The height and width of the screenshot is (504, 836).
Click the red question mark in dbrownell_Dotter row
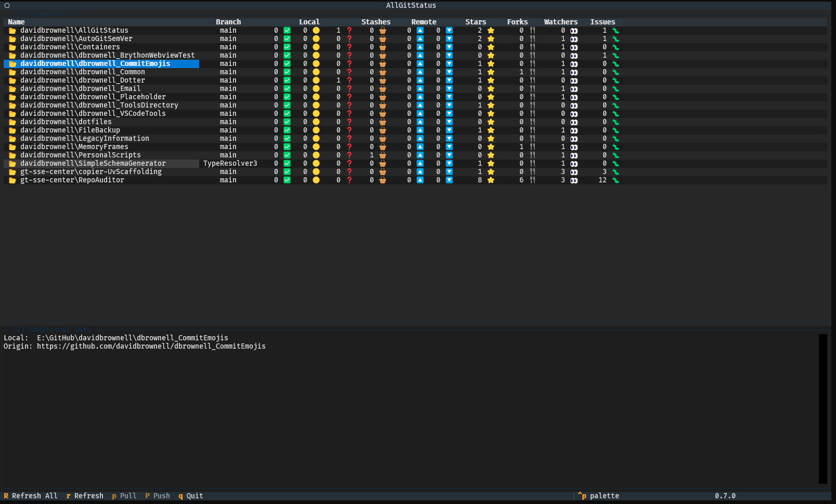pos(349,81)
